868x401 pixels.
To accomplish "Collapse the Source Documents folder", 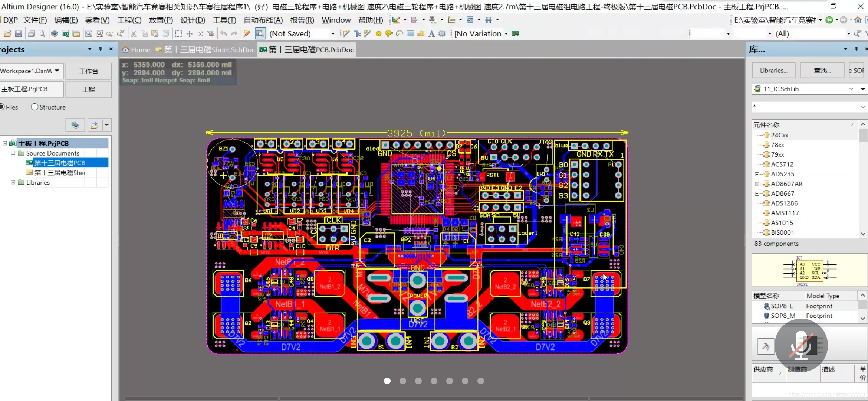I will [x=13, y=153].
